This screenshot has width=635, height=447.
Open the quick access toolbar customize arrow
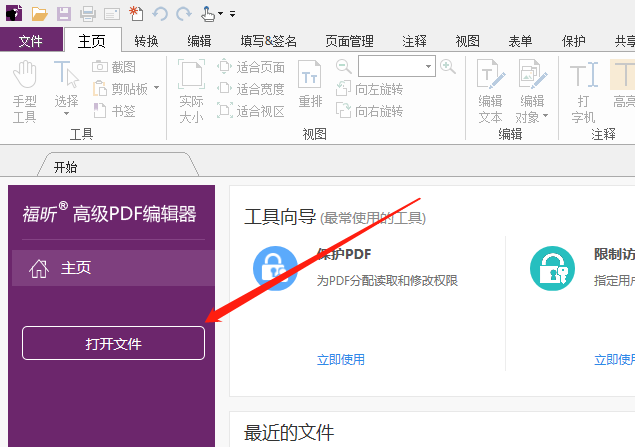pos(232,14)
